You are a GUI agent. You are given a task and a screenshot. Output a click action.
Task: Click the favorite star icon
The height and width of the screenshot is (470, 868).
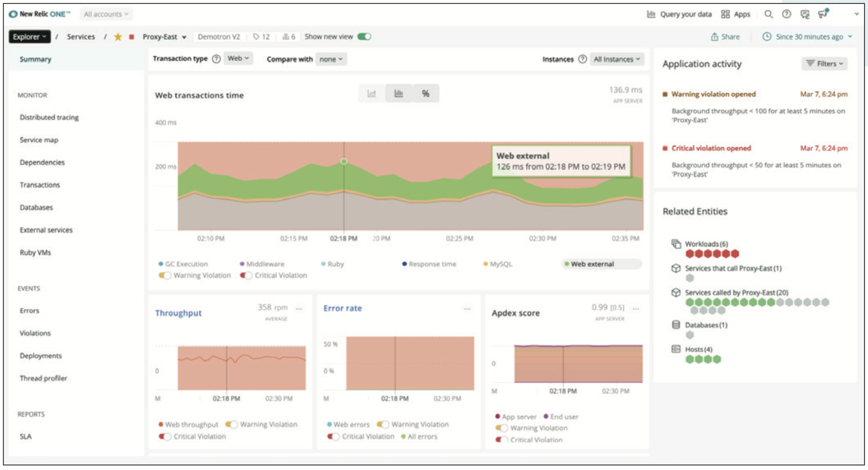click(x=118, y=37)
